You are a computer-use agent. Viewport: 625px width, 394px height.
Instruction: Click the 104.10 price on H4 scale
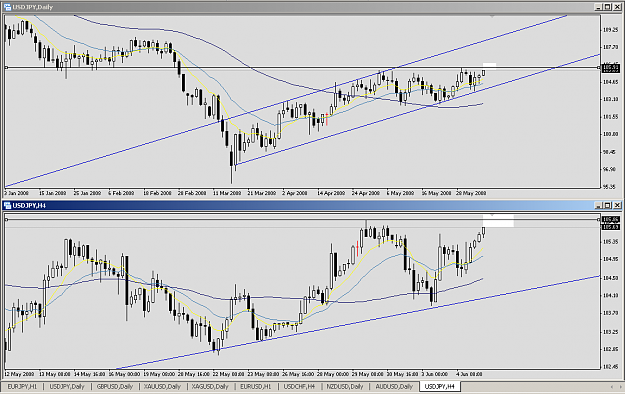pos(610,296)
